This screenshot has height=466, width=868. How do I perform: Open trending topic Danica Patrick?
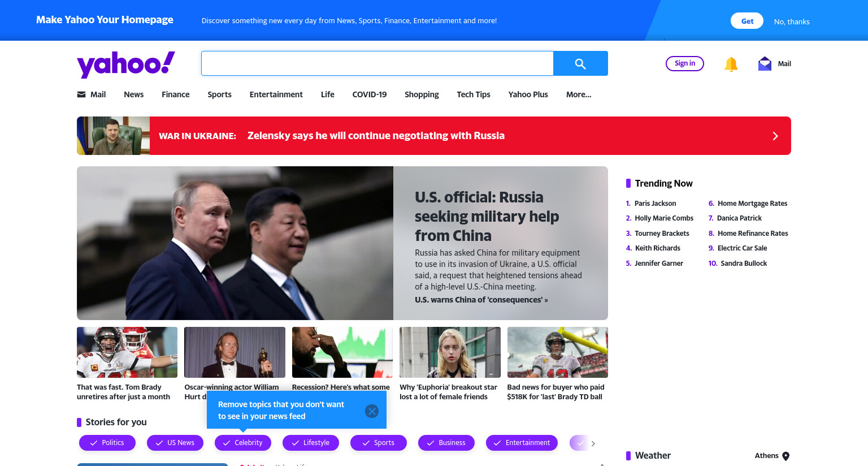[x=739, y=218]
